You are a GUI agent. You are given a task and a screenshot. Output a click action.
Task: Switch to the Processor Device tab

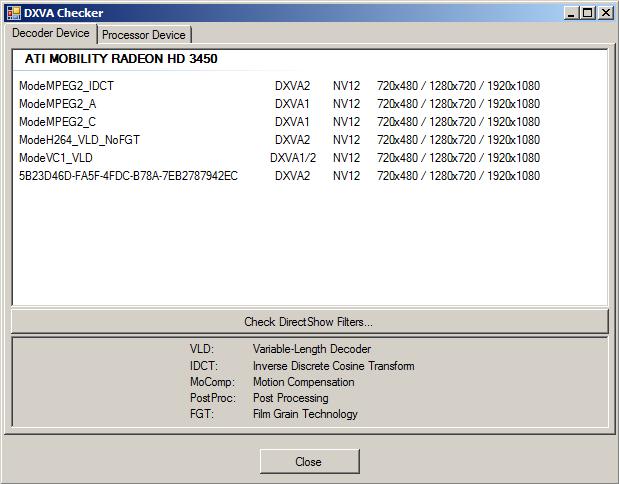pyautogui.click(x=143, y=35)
